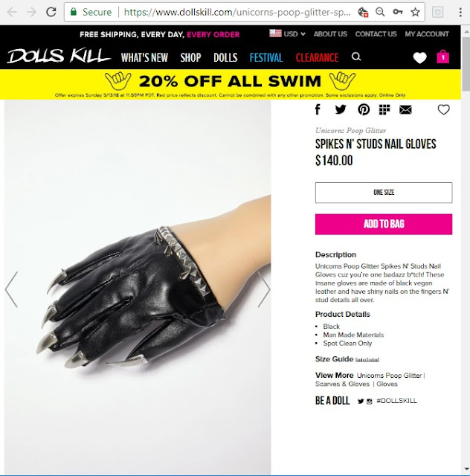Image resolution: width=470 pixels, height=476 pixels.
Task: Open white heart wishlist in header
Action: [x=420, y=58]
